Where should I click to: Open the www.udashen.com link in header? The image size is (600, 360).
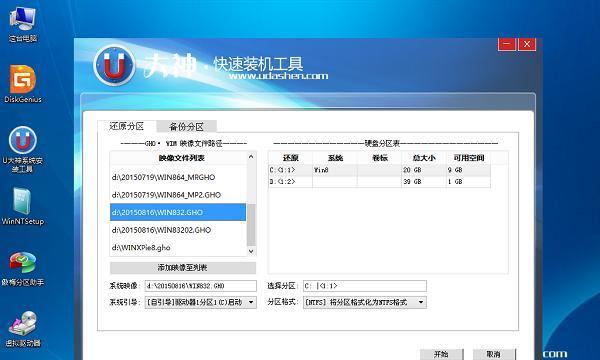click(x=278, y=76)
